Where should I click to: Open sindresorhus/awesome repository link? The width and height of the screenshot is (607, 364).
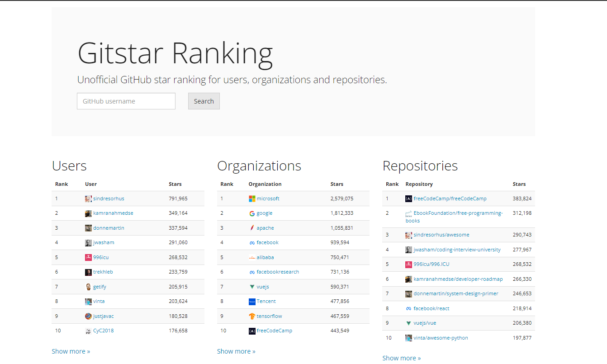pyautogui.click(x=441, y=235)
